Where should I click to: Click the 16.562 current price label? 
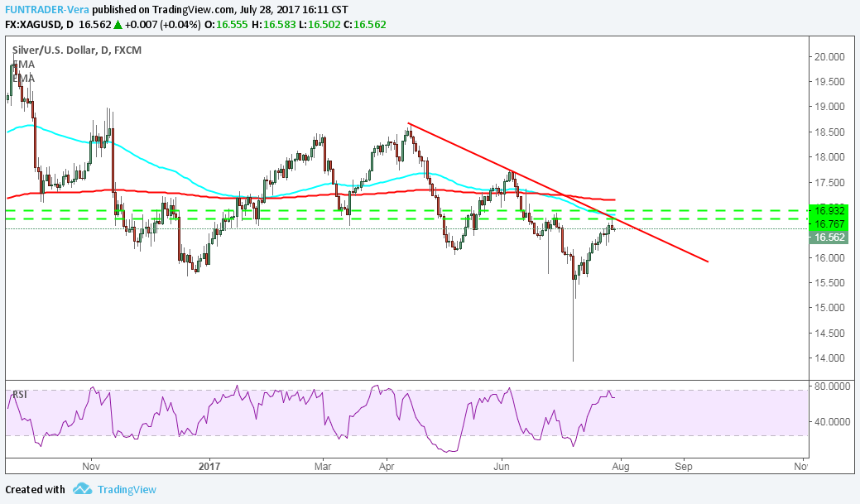coord(829,238)
